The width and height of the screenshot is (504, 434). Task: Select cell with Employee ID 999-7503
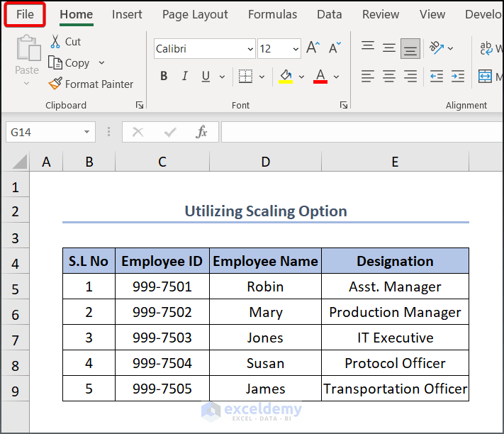162,338
